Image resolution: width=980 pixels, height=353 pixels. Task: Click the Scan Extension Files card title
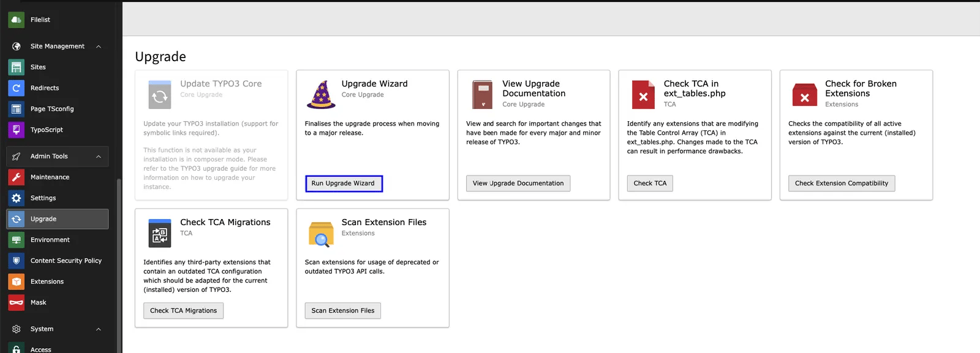(384, 223)
